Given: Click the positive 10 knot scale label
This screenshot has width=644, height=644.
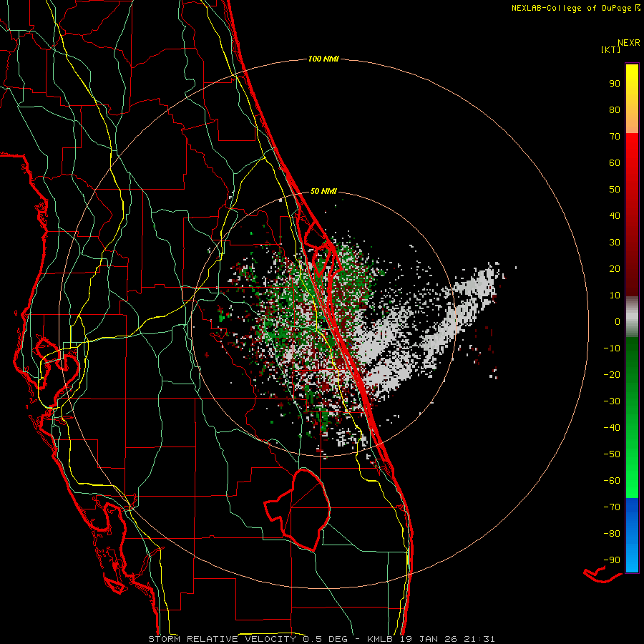Looking at the screenshot, I should pos(615,296).
